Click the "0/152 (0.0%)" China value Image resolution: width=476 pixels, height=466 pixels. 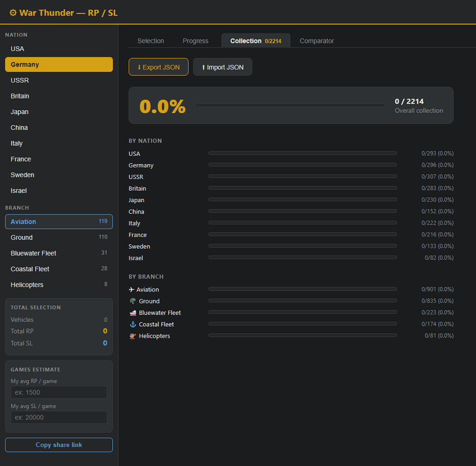437,211
